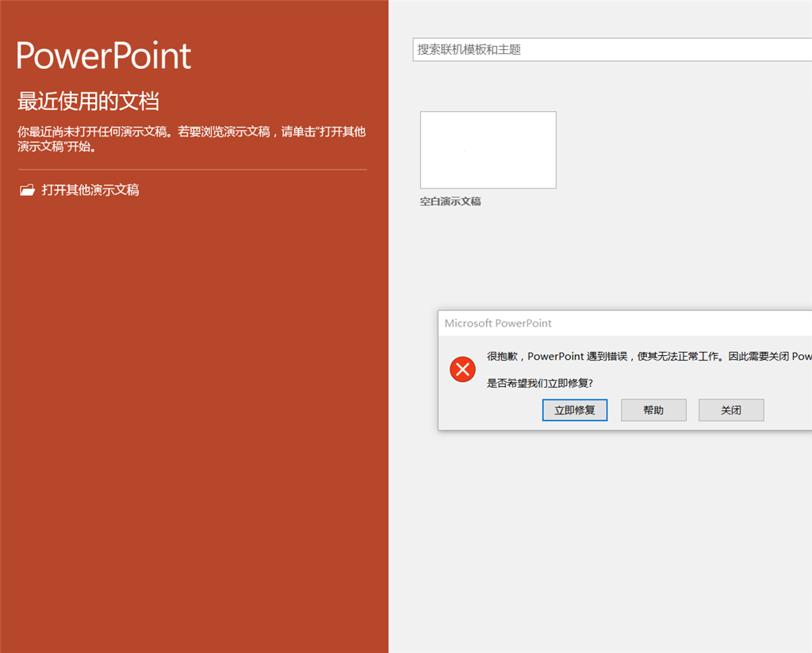
Task: Click the 很抱歉 PowerPoint 遇到错误 message
Action: point(649,357)
